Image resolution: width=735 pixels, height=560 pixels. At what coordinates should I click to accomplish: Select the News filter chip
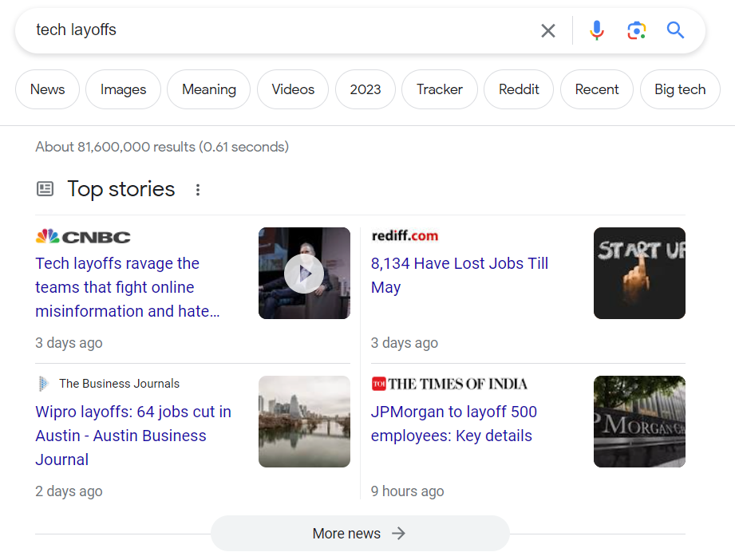pos(47,89)
